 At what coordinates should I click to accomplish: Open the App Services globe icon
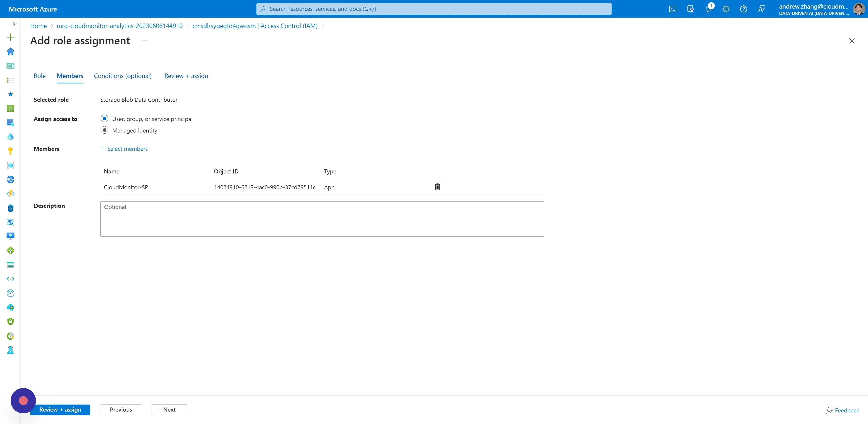(10, 180)
